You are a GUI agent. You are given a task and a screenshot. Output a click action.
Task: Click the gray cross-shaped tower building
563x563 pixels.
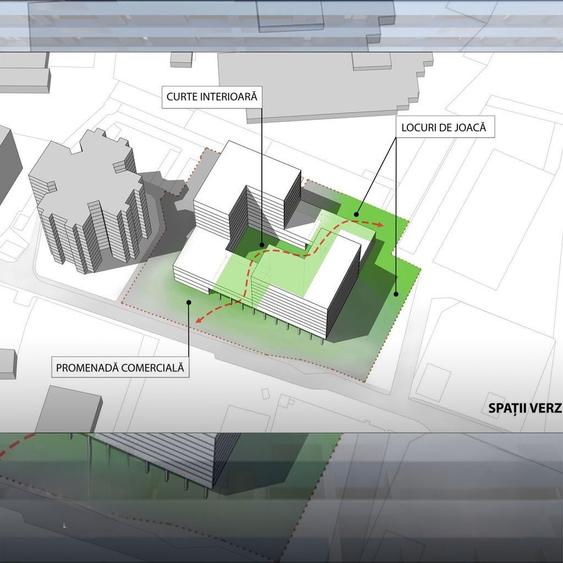90,201
